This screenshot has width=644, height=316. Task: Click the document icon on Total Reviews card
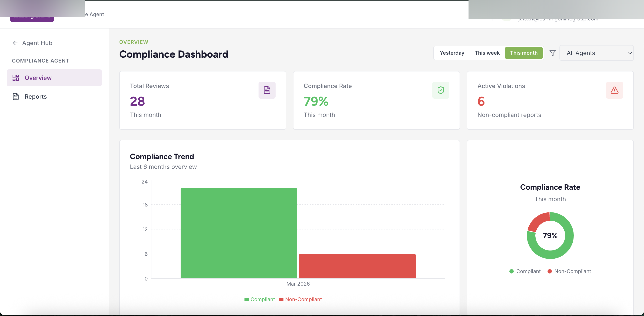coord(267,90)
